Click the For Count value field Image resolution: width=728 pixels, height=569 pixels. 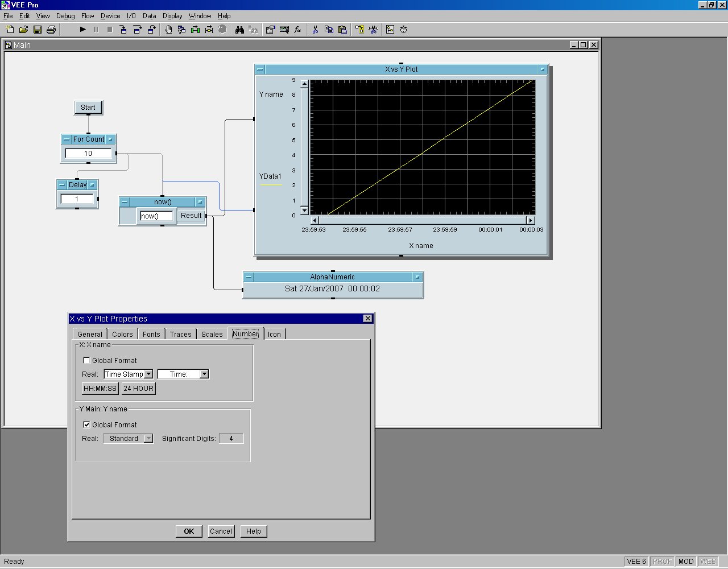point(88,154)
